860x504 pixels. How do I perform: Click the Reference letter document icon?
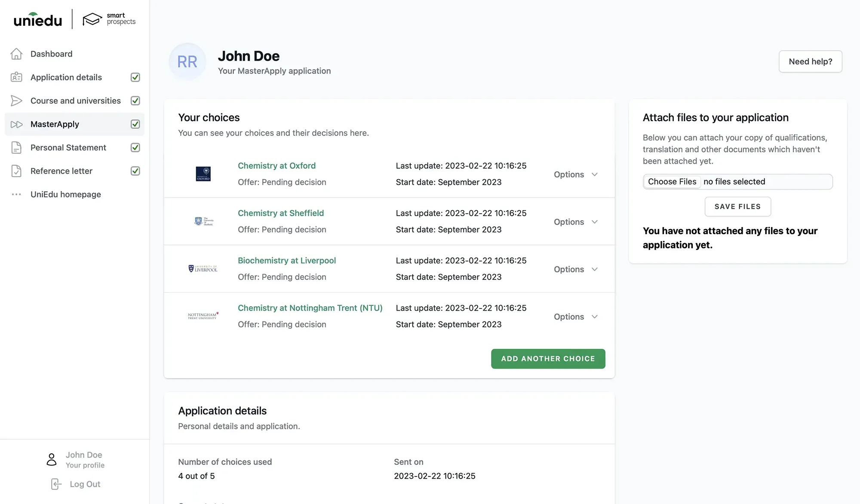(16, 171)
